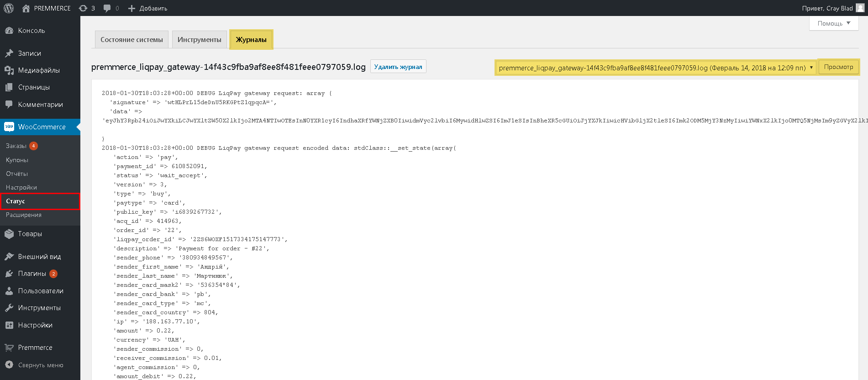868x380 pixels.
Task: Click the 'description' Payment for order line
Action: (x=191, y=248)
